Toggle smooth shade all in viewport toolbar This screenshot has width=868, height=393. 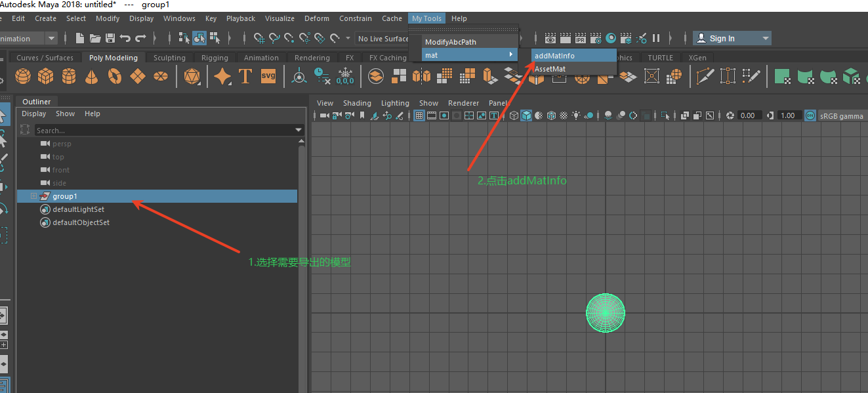[527, 115]
